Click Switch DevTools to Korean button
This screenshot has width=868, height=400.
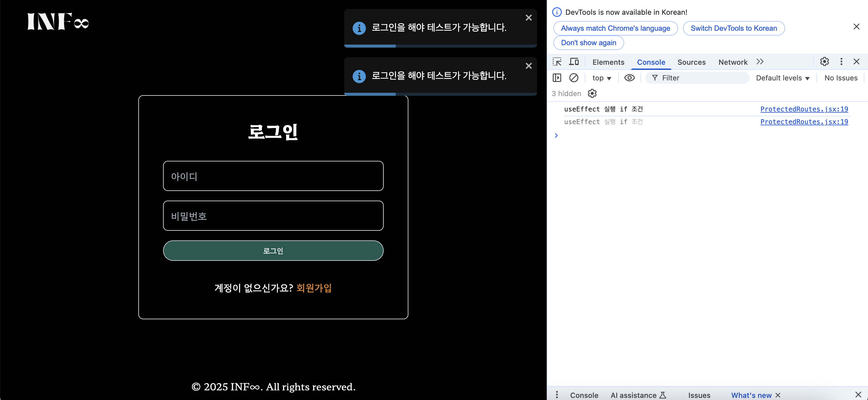click(733, 28)
